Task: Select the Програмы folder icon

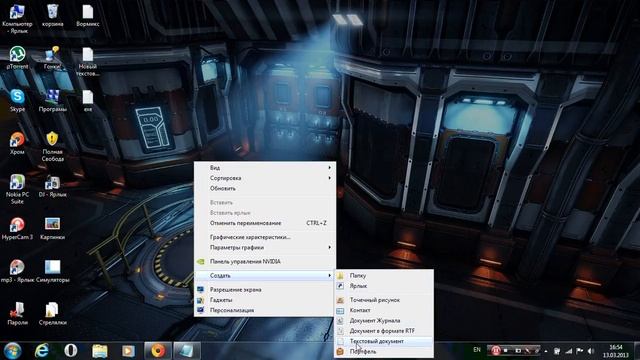Action: (53, 100)
